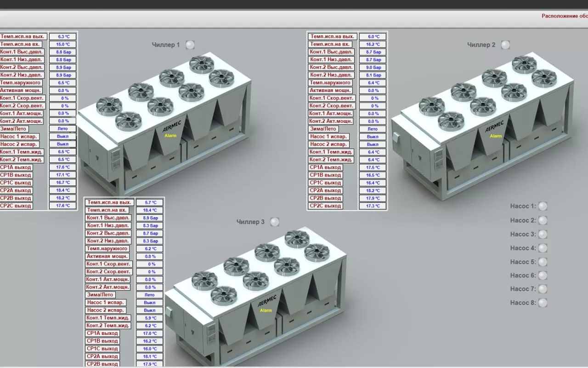Image resolution: width=588 pixels, height=368 pixels.
Task: Click the Чиллер 3 unit image
Action: [x=257, y=294]
